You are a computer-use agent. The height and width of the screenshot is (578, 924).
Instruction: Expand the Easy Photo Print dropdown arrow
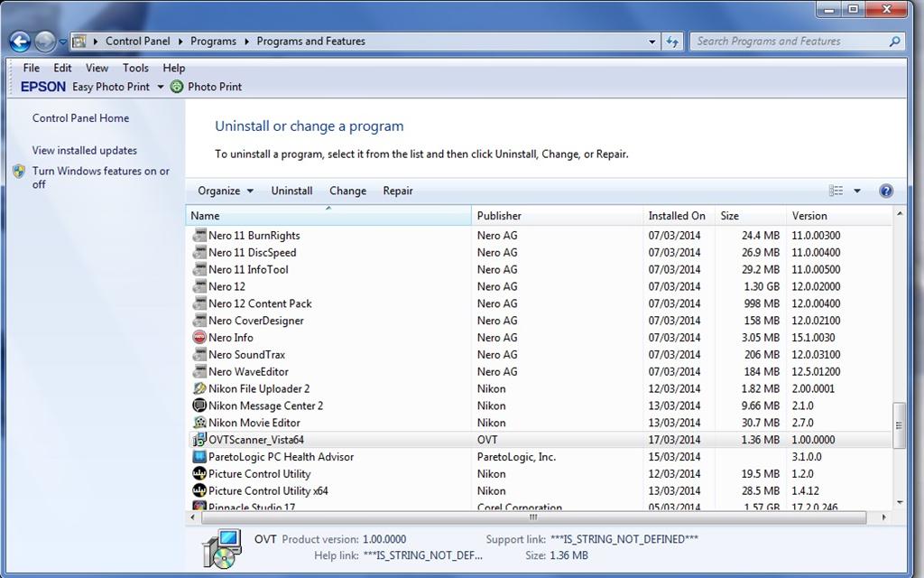[x=161, y=87]
